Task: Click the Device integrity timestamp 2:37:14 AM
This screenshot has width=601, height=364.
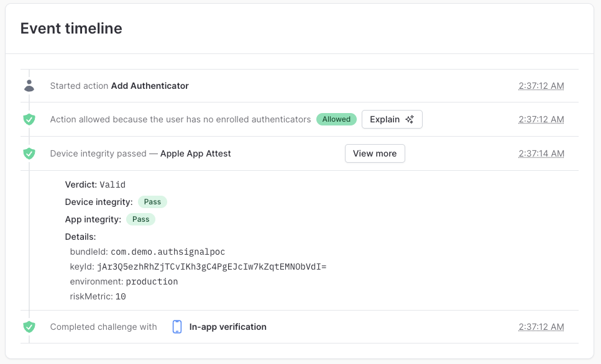Action: coord(541,153)
